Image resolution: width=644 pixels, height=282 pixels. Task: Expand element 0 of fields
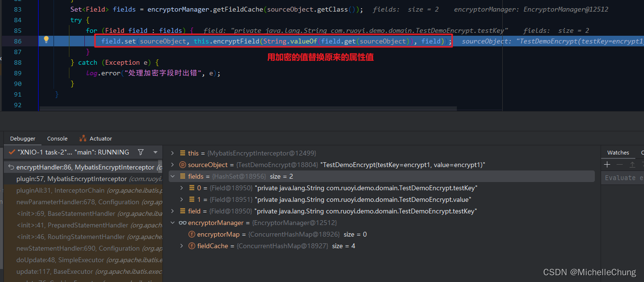pyautogui.click(x=182, y=188)
